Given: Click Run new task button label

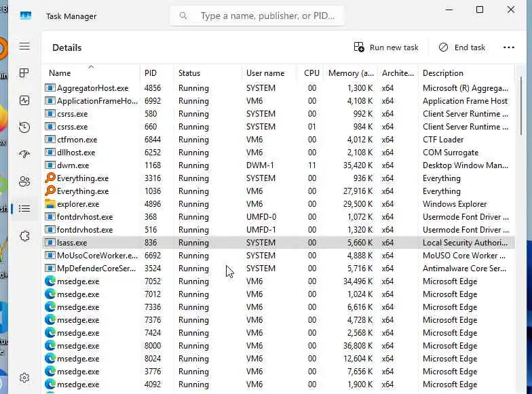Looking at the screenshot, I should pyautogui.click(x=394, y=47).
